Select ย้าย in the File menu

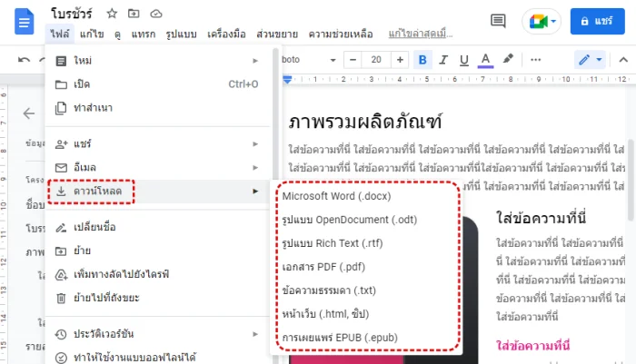click(157, 251)
